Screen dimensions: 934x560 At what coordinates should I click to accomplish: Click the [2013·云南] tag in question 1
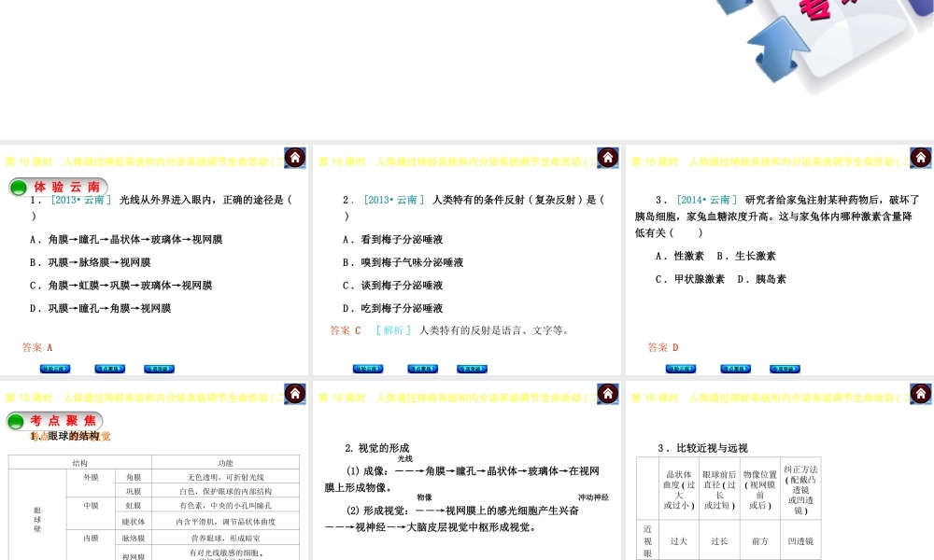[x=81, y=200]
